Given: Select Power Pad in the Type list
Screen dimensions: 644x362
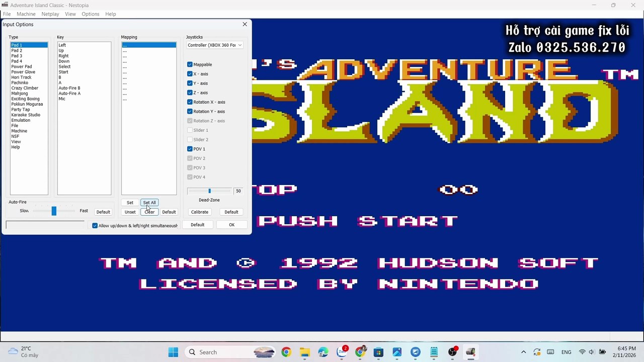Looking at the screenshot, I should [x=29, y=67].
